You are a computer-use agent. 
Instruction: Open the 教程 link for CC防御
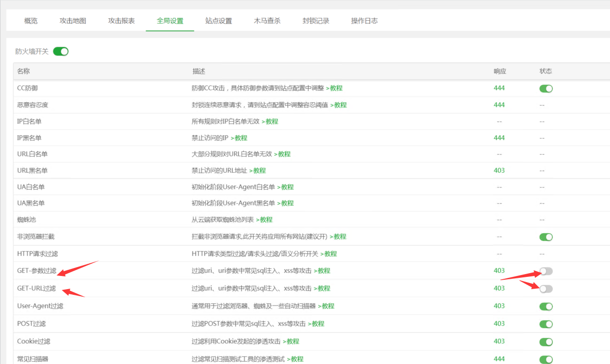click(334, 88)
